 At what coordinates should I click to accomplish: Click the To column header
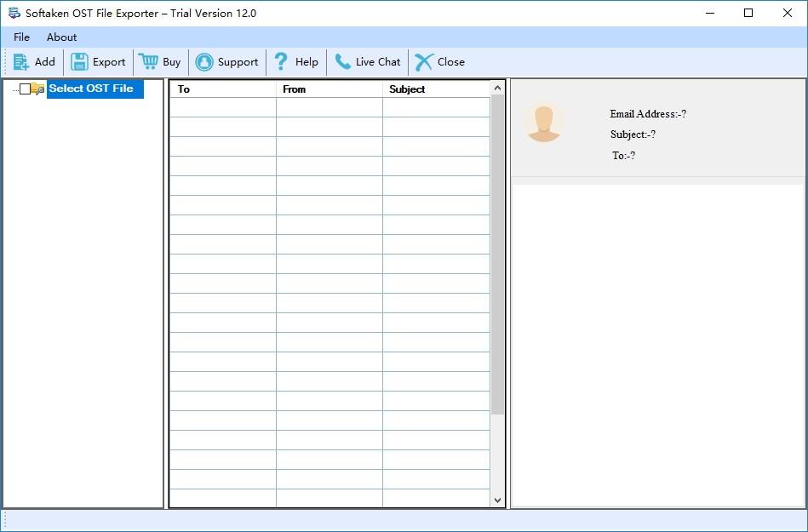point(223,89)
